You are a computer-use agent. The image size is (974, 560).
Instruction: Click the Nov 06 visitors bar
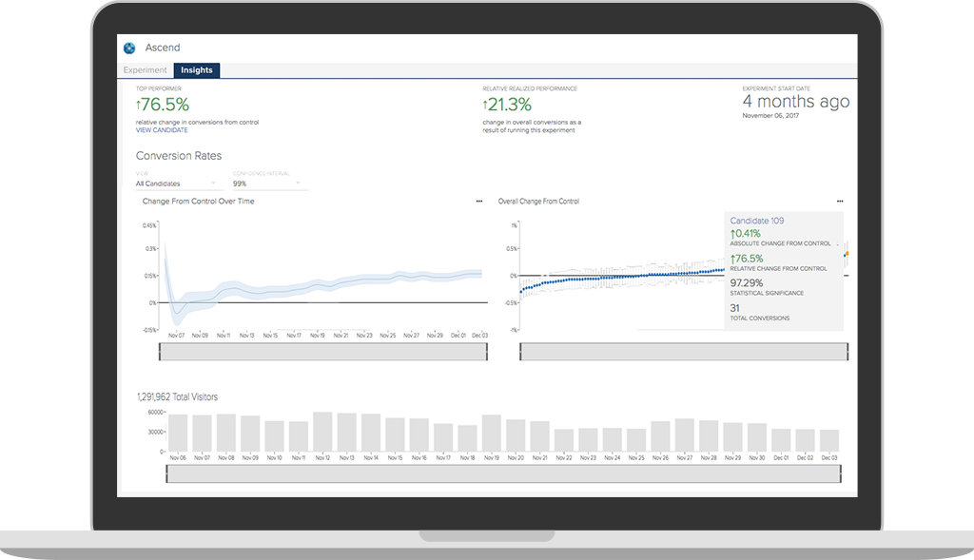[x=178, y=433]
